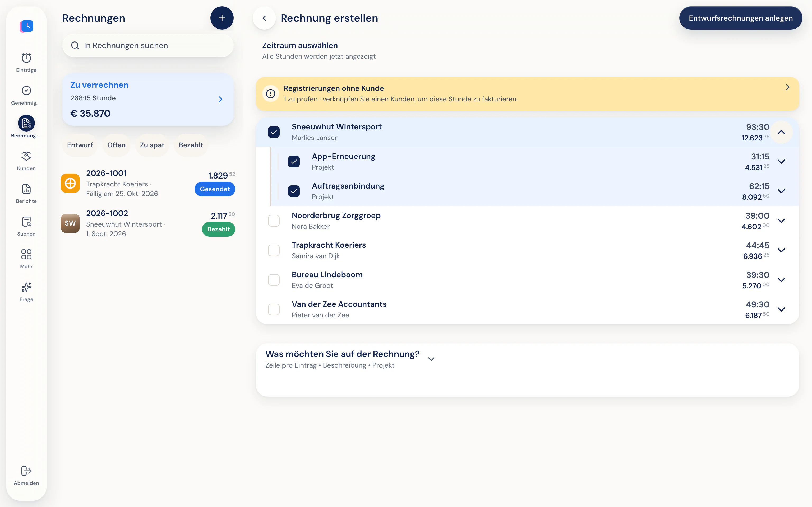Open the Berichte report icon
The height and width of the screenshot is (507, 812).
26,189
